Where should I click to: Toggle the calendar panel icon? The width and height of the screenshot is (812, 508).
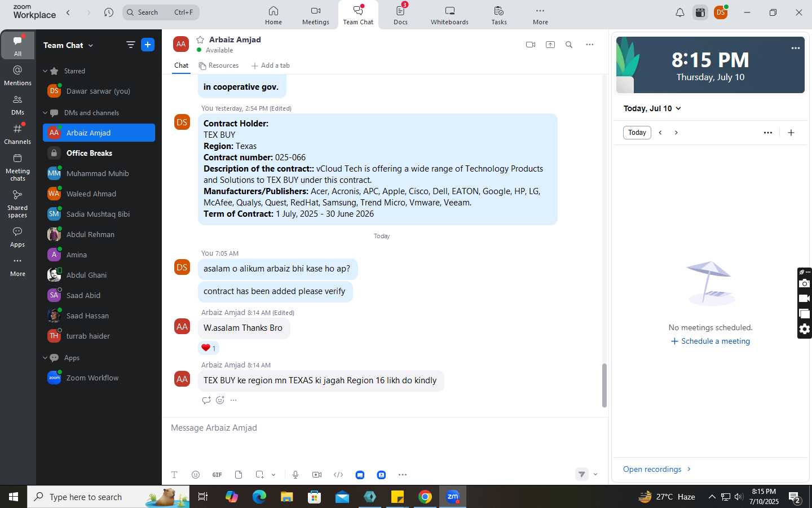[700, 12]
